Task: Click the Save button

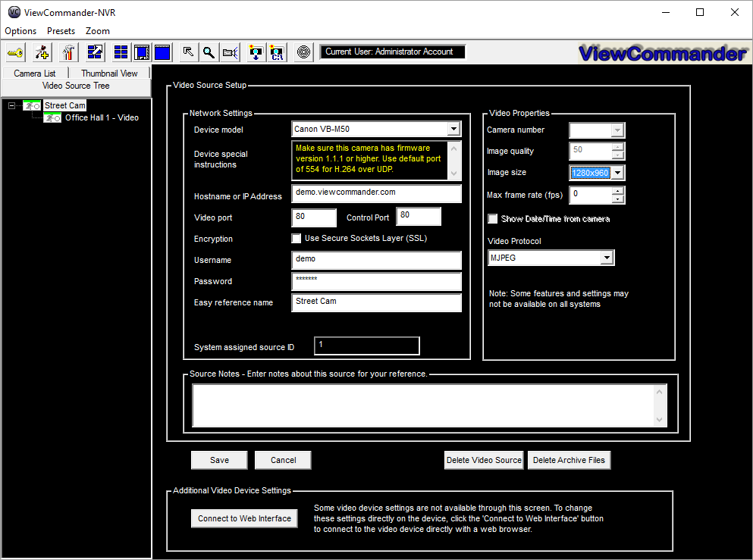Action: (x=219, y=460)
